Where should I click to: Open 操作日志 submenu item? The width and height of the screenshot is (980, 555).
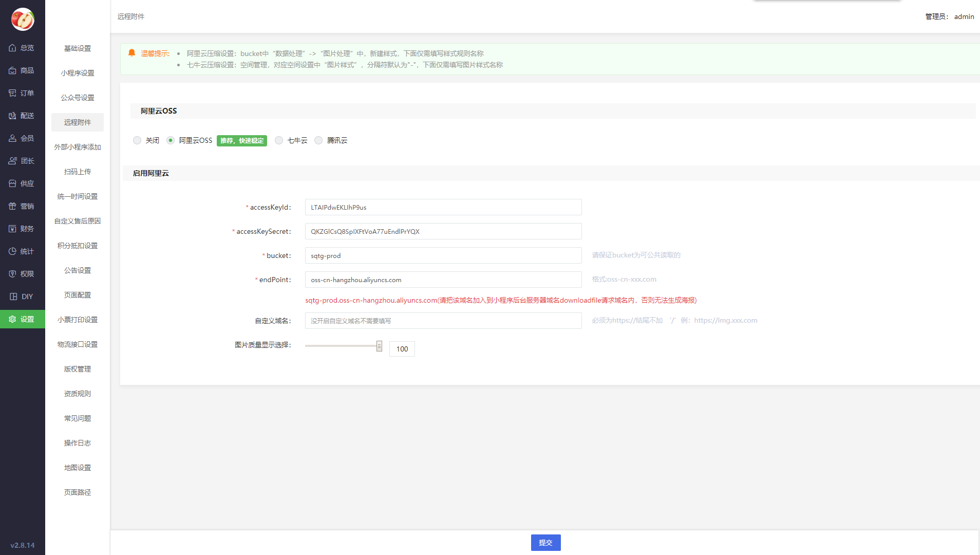click(78, 443)
